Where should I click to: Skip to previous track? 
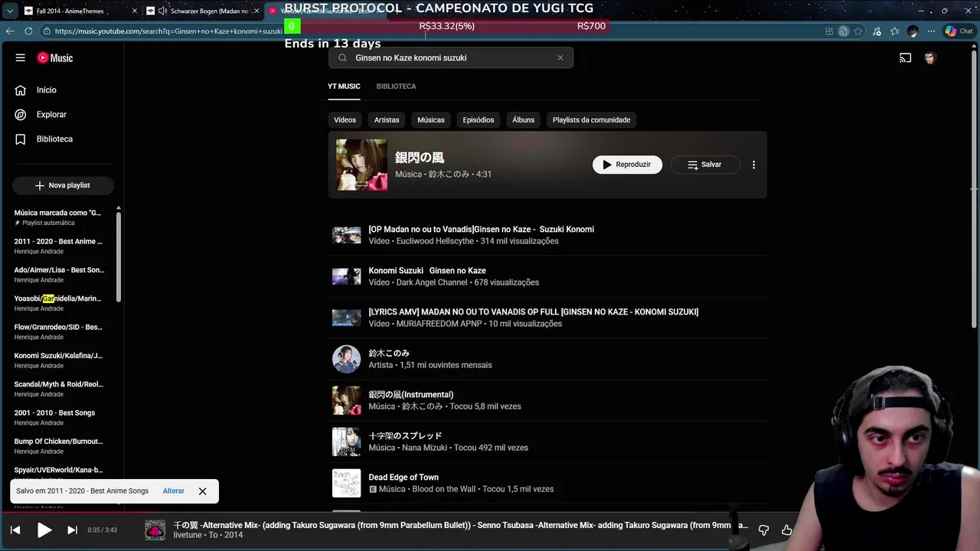point(15,530)
